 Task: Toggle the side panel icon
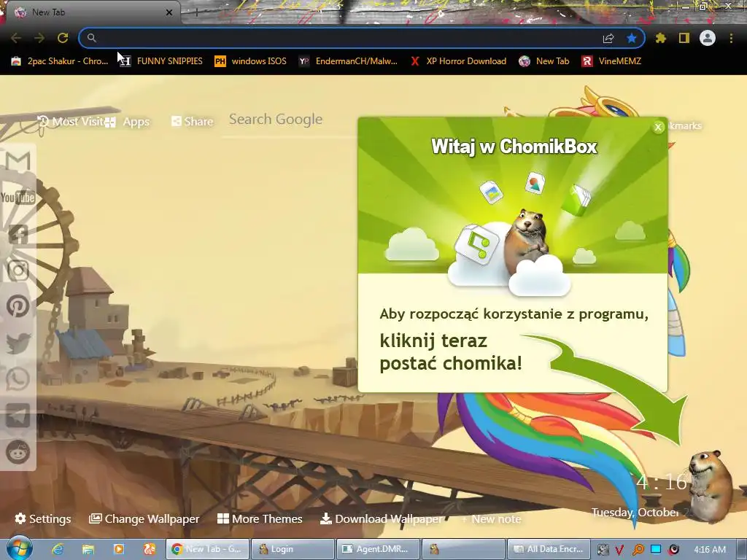(x=684, y=38)
